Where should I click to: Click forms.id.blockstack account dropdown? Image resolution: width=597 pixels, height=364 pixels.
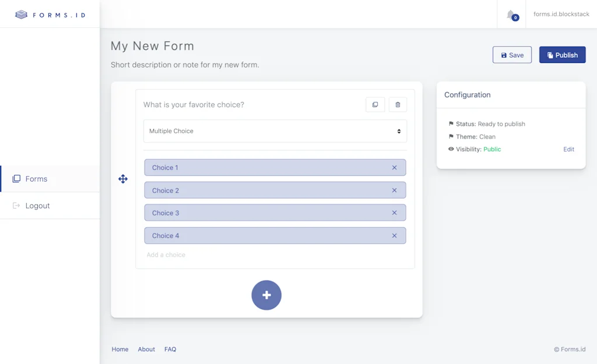pyautogui.click(x=561, y=15)
